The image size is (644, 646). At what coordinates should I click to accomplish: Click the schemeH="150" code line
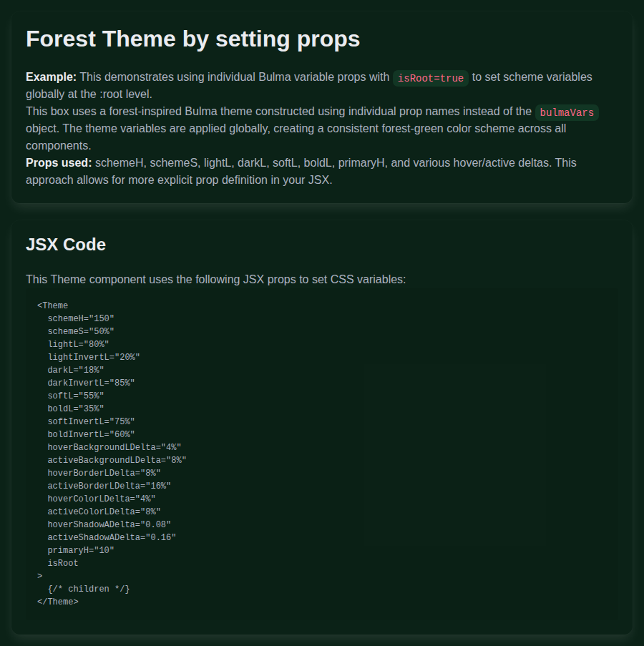pyautogui.click(x=81, y=318)
